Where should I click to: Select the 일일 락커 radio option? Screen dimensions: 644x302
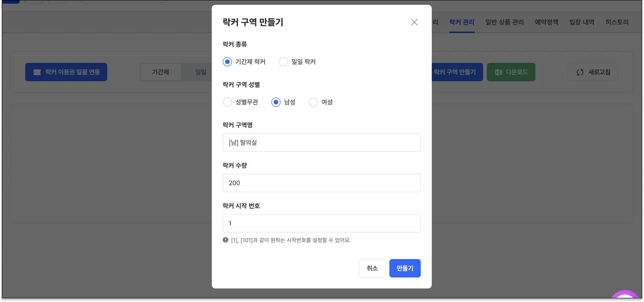click(283, 62)
